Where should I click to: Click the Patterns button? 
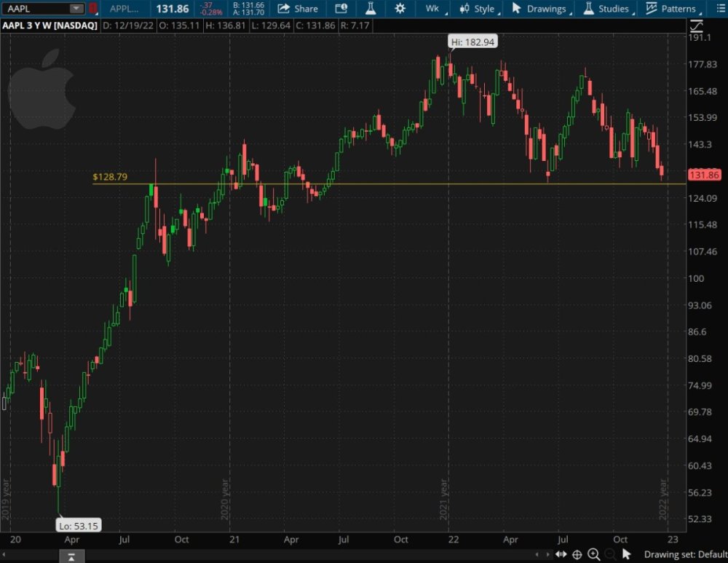(x=670, y=9)
